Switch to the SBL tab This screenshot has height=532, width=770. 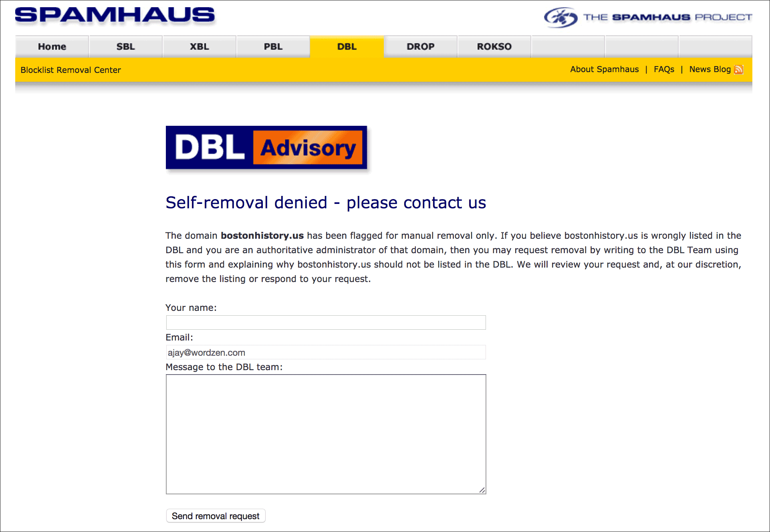pos(126,46)
